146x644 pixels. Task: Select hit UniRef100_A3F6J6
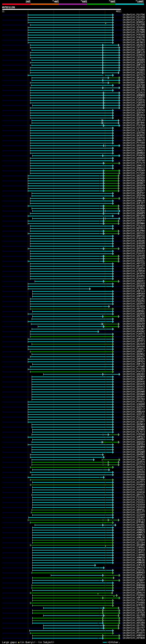coord(134,565)
